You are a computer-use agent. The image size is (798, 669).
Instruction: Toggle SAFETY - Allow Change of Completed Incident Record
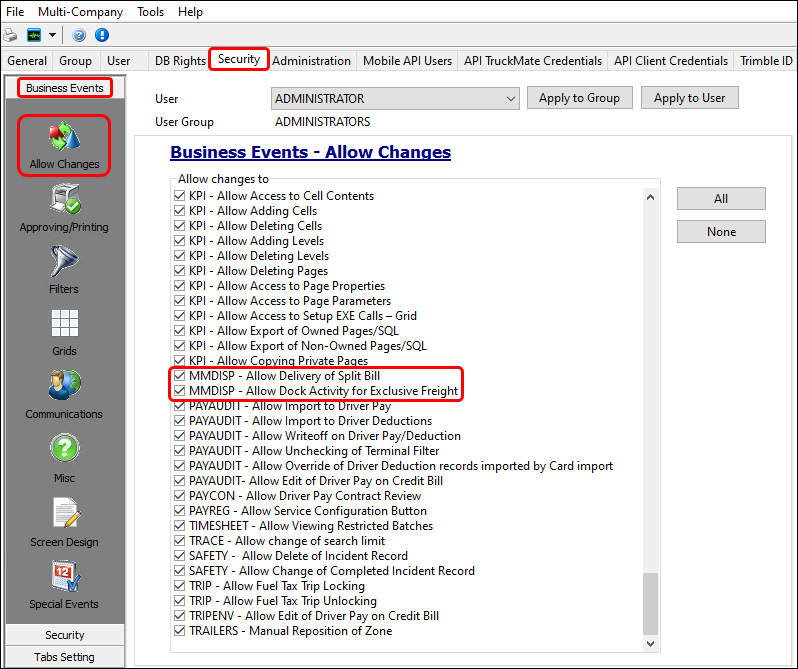click(179, 571)
